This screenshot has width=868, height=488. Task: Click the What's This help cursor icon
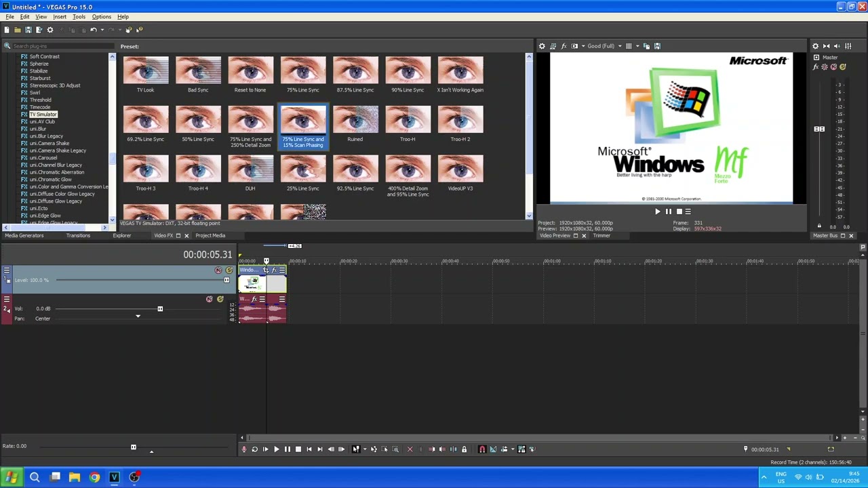(139, 30)
